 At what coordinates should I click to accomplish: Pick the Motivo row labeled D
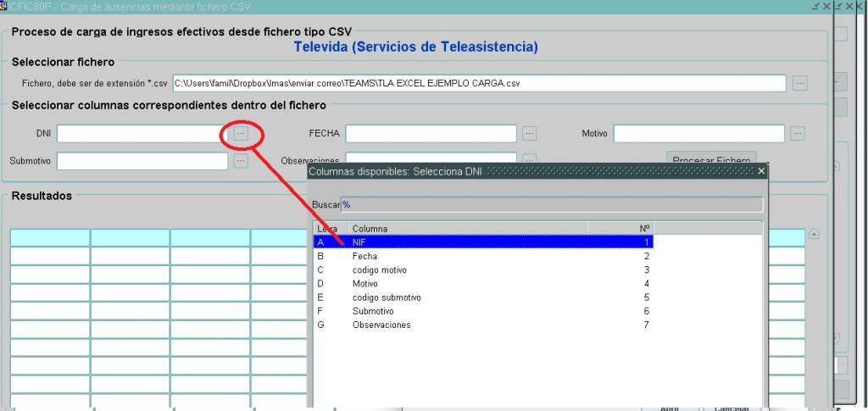click(483, 284)
